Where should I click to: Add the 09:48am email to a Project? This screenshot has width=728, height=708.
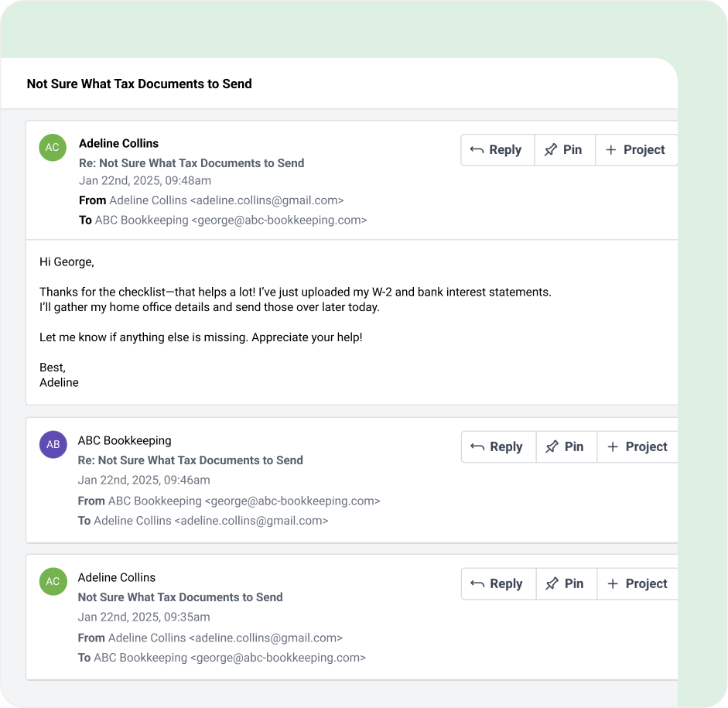point(636,150)
